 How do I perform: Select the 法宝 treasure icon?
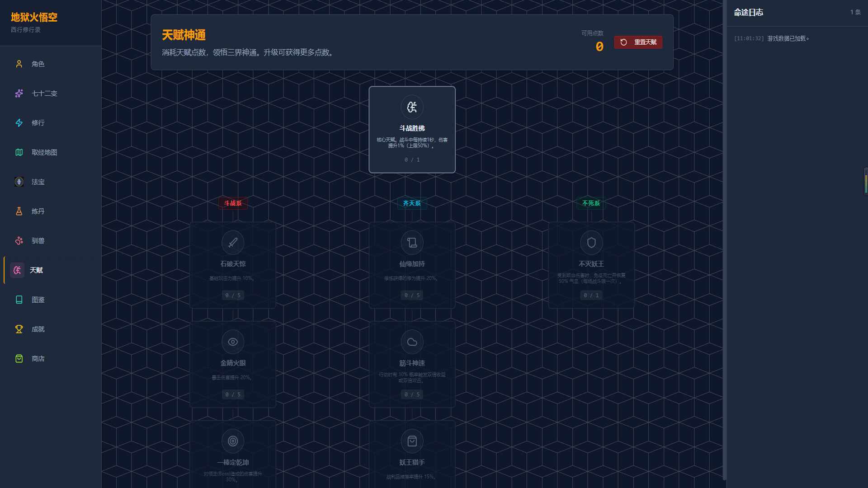[x=19, y=182]
